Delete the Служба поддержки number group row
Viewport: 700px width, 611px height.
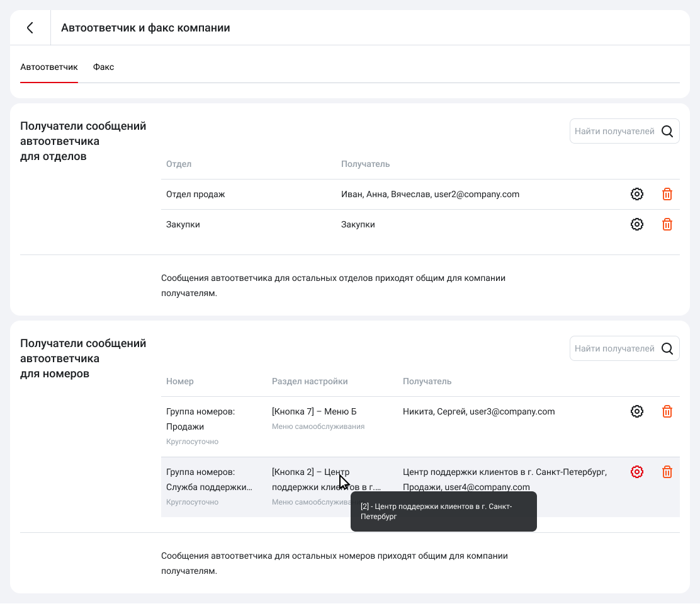pos(667,472)
